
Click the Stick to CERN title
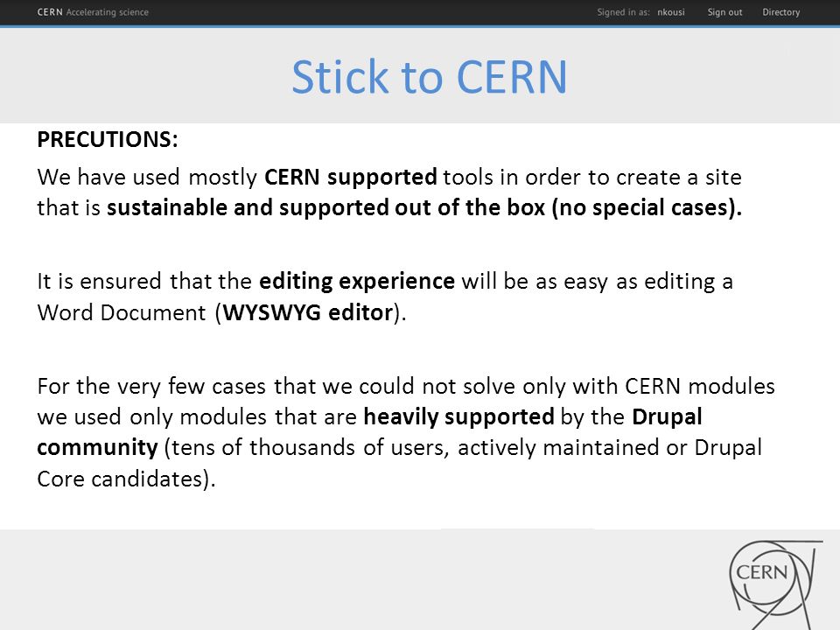point(429,77)
